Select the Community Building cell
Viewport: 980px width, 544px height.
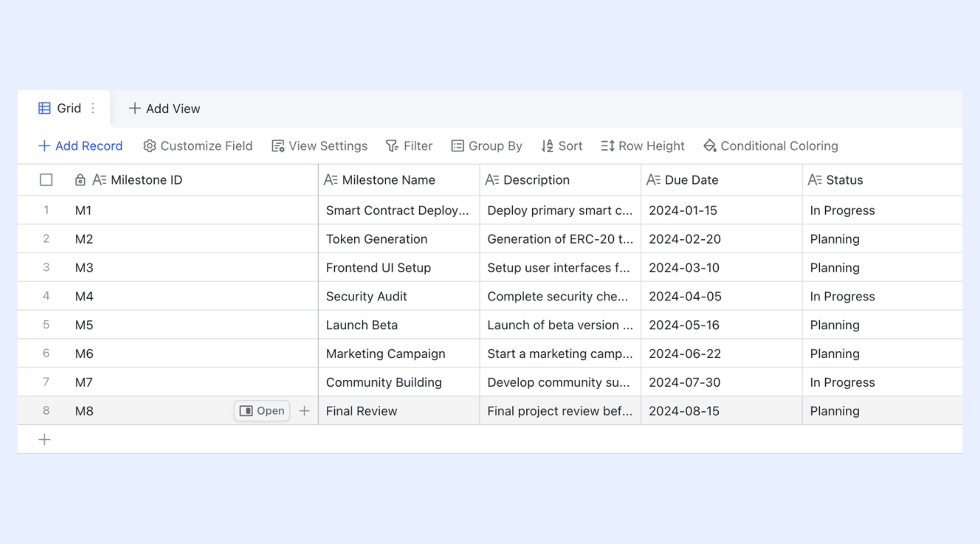pos(399,382)
